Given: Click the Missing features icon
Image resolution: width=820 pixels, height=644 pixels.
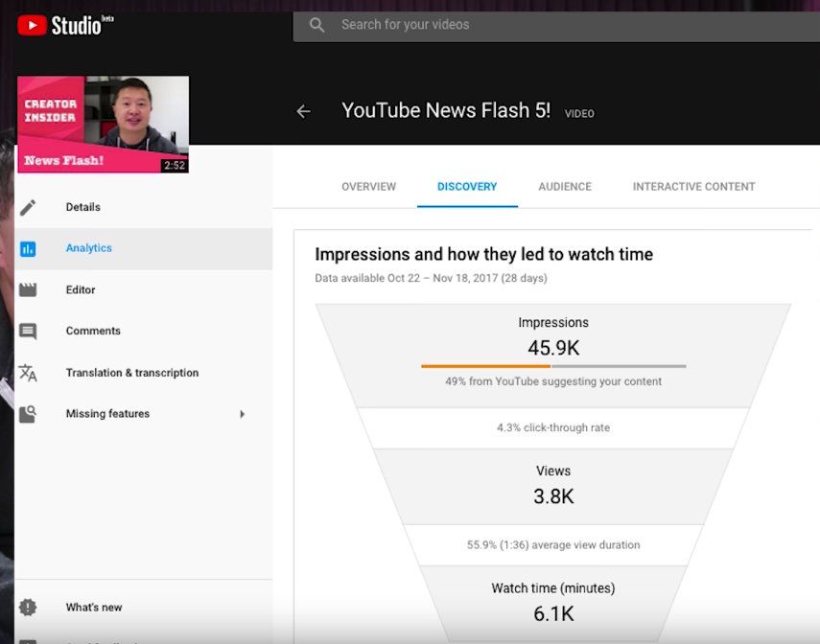Looking at the screenshot, I should point(28,414).
